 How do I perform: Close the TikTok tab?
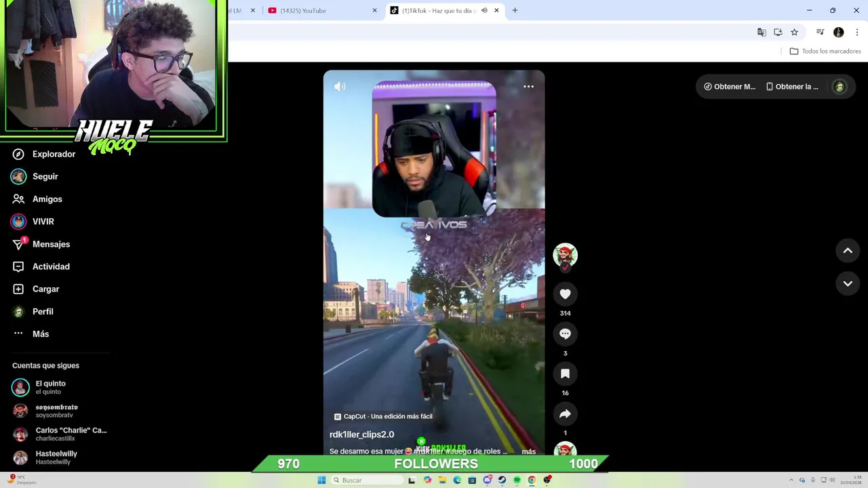click(496, 10)
